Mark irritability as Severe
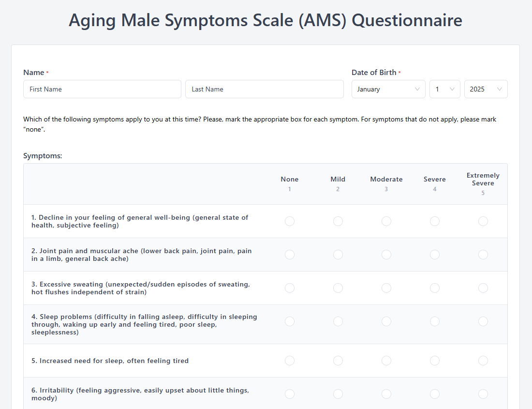Image resolution: width=532 pixels, height=409 pixels. (x=435, y=394)
